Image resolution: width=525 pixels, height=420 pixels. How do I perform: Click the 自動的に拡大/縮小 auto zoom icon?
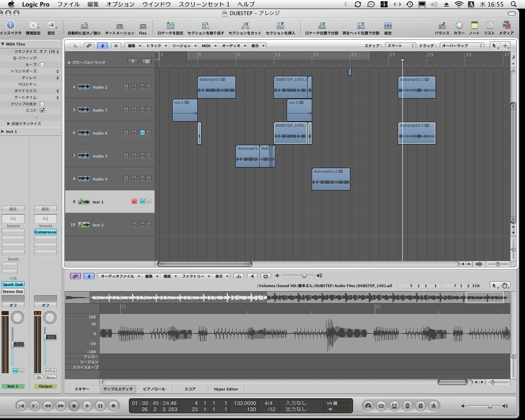click(84, 25)
